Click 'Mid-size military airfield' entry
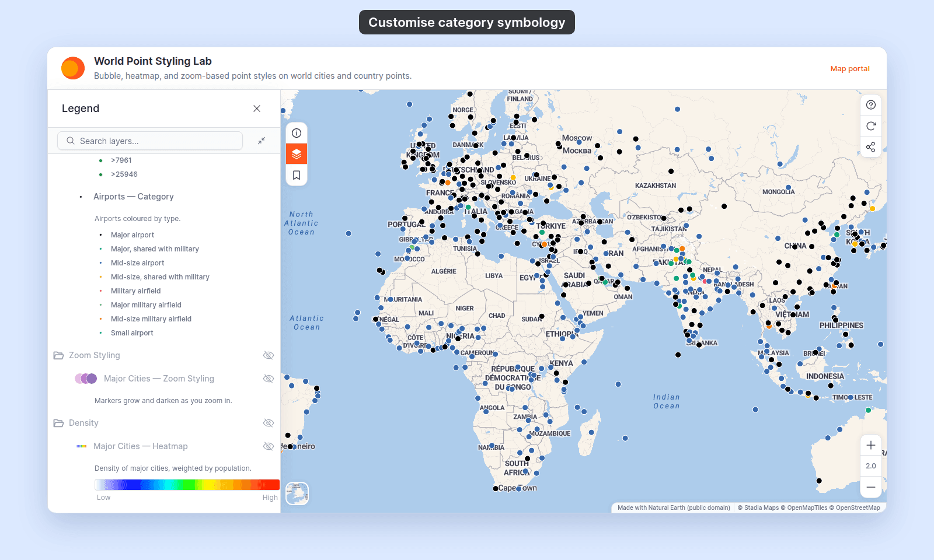This screenshot has width=934, height=560. (151, 319)
